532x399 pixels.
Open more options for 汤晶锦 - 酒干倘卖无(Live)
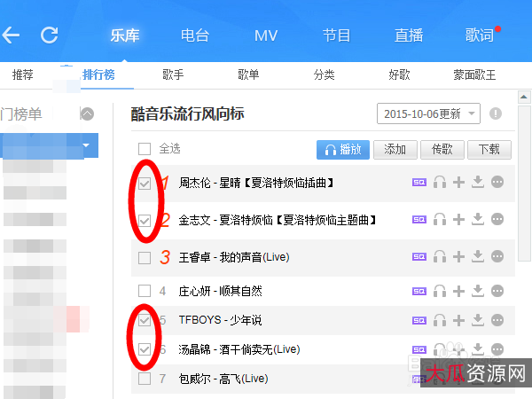497,349
